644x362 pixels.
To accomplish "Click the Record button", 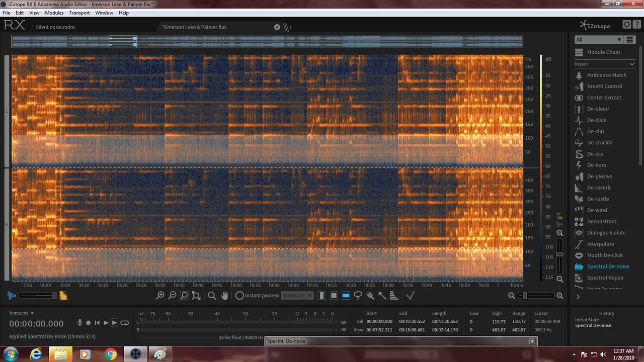I will pos(89,323).
